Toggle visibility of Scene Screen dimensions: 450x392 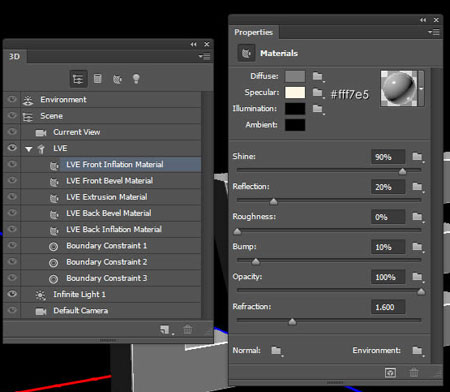click(12, 115)
